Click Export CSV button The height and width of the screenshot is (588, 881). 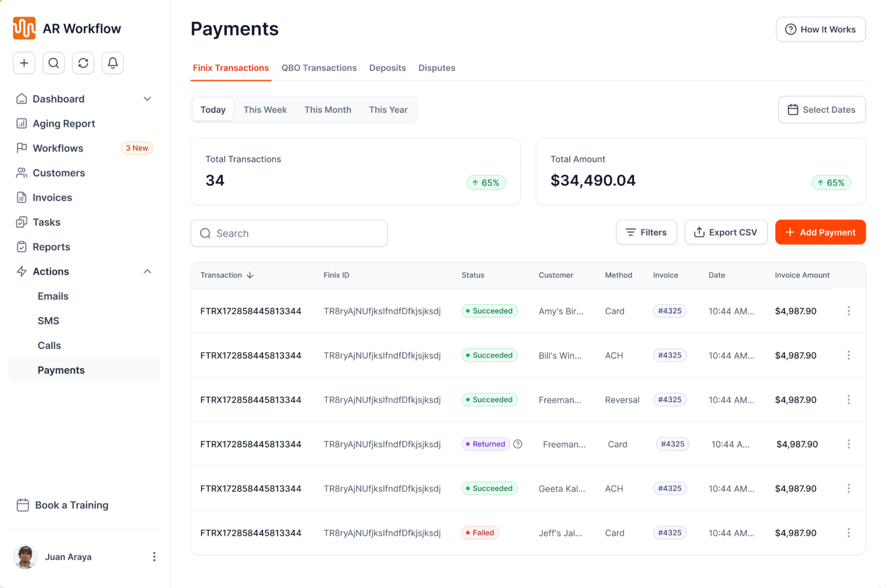click(726, 232)
